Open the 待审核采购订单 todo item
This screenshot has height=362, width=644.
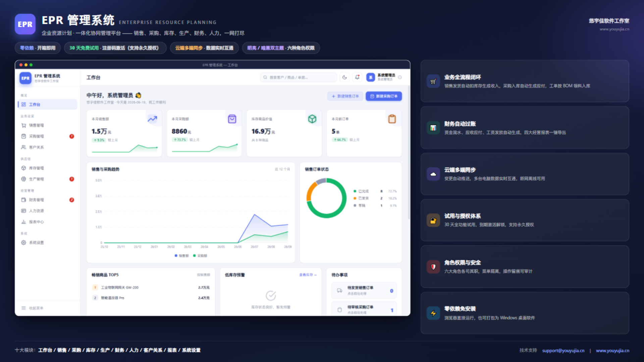point(364,309)
